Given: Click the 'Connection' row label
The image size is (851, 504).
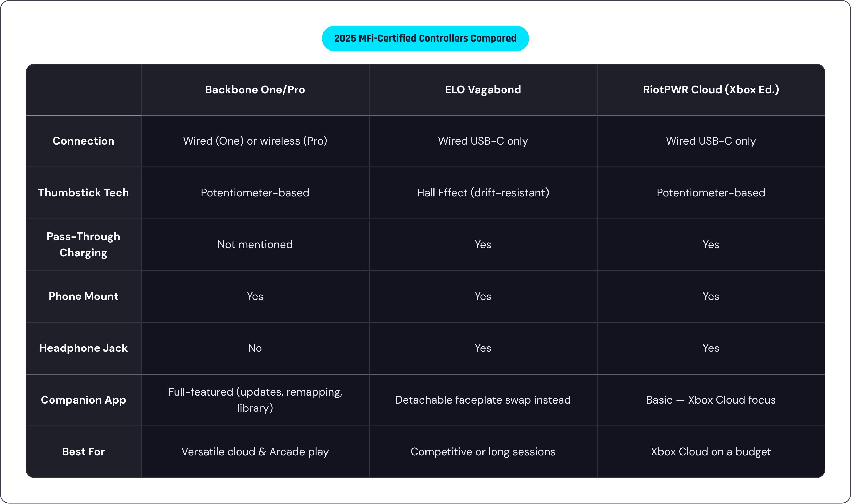Looking at the screenshot, I should click(83, 141).
